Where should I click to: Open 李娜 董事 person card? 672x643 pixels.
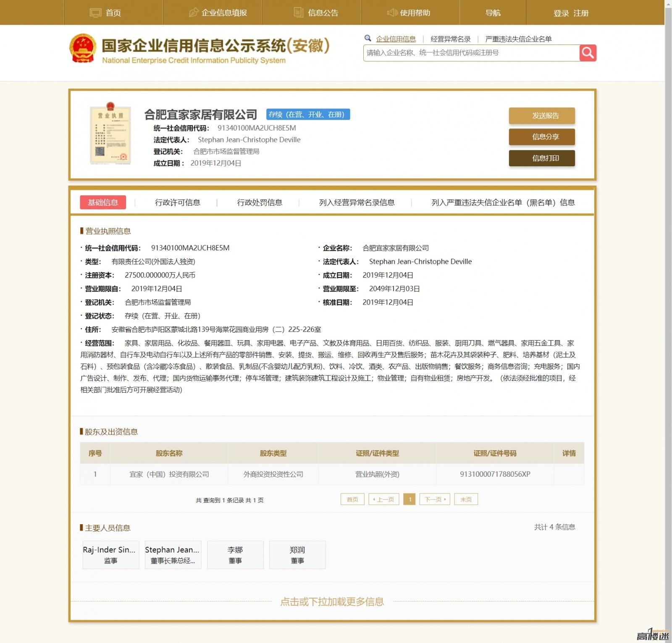pos(235,555)
